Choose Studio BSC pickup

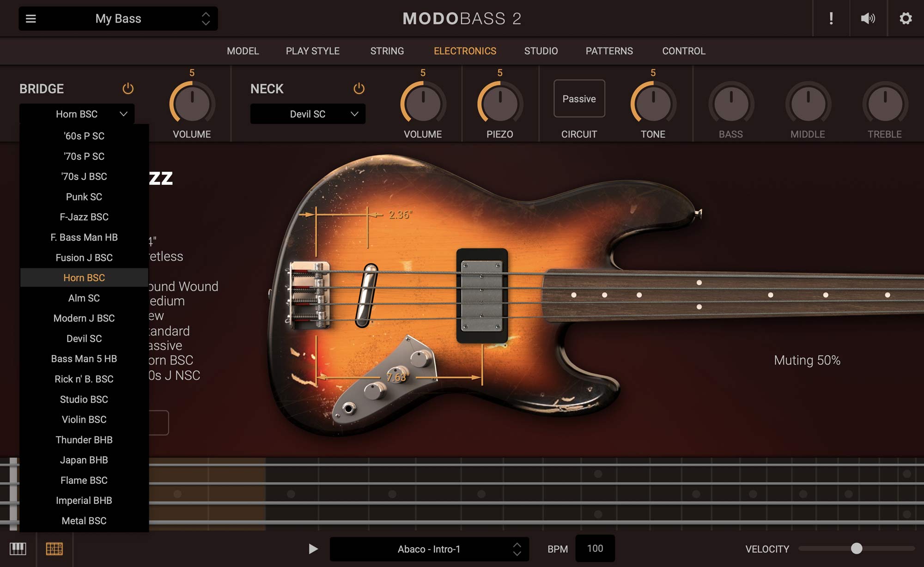click(x=84, y=399)
